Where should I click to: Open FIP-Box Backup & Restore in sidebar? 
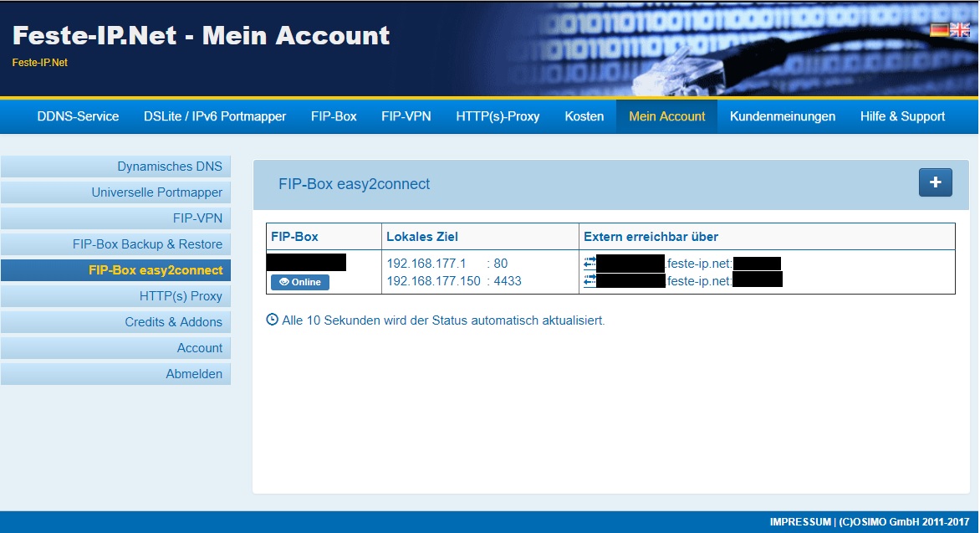[x=147, y=244]
